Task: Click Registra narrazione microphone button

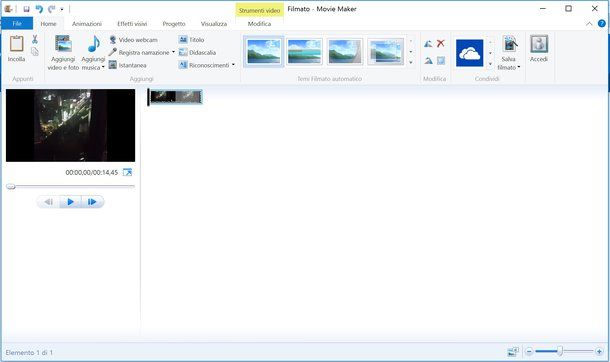Action: [139, 52]
